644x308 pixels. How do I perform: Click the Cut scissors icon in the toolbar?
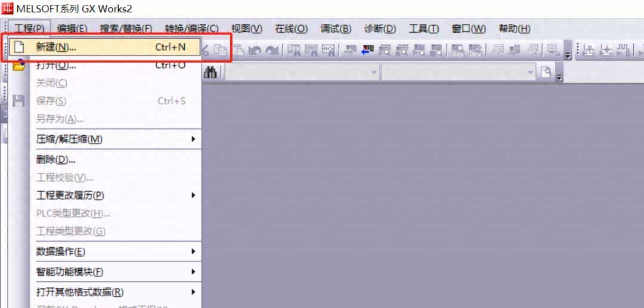click(x=205, y=50)
